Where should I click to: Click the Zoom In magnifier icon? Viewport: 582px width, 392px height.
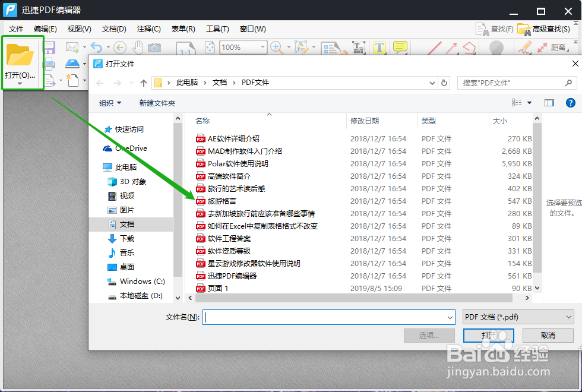point(276,48)
